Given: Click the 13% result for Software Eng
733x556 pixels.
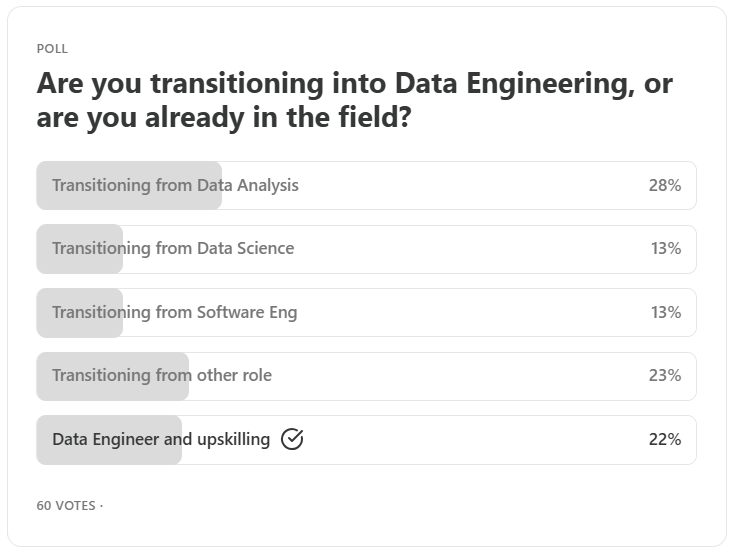Looking at the screenshot, I should pyautogui.click(x=665, y=312).
